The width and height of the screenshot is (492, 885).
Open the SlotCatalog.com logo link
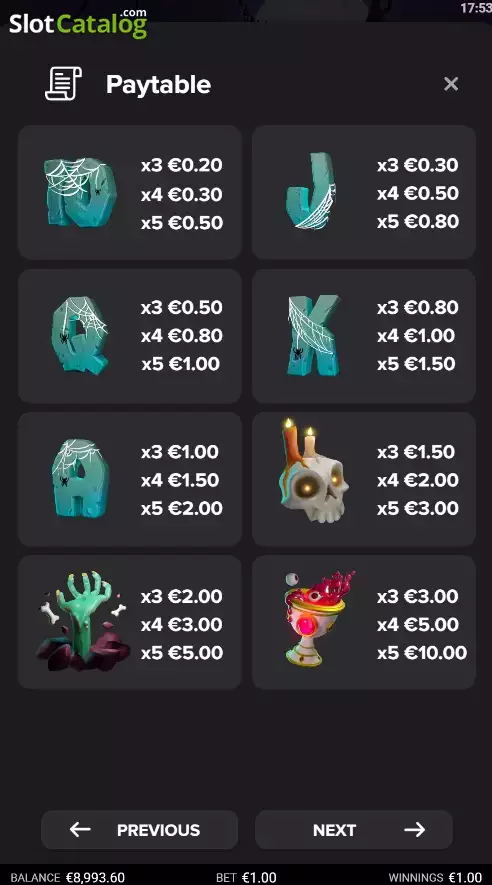click(78, 23)
